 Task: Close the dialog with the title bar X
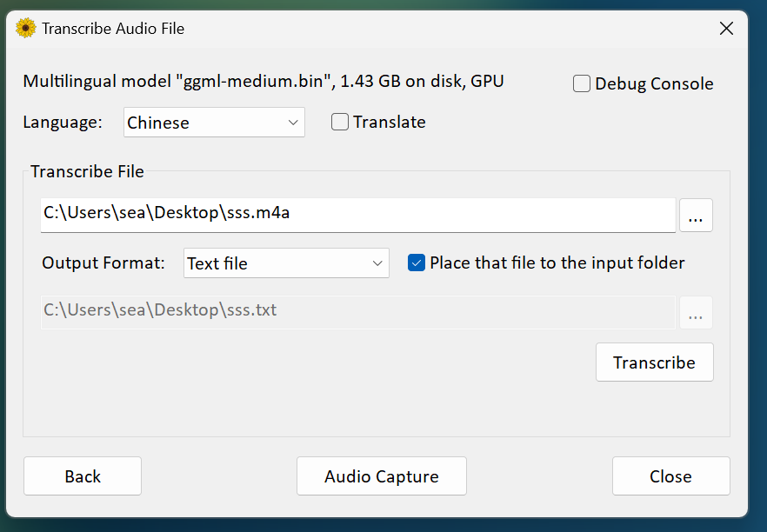[x=726, y=29]
